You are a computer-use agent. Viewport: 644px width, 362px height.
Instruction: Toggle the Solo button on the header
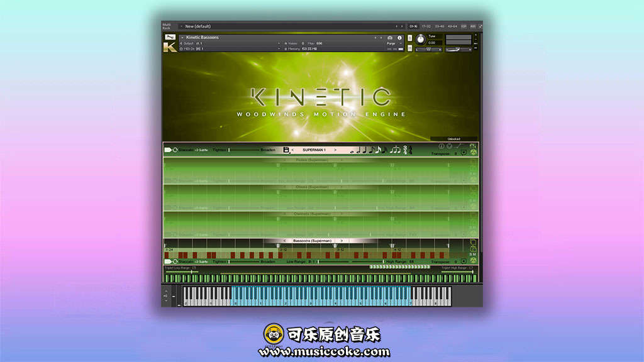point(410,38)
